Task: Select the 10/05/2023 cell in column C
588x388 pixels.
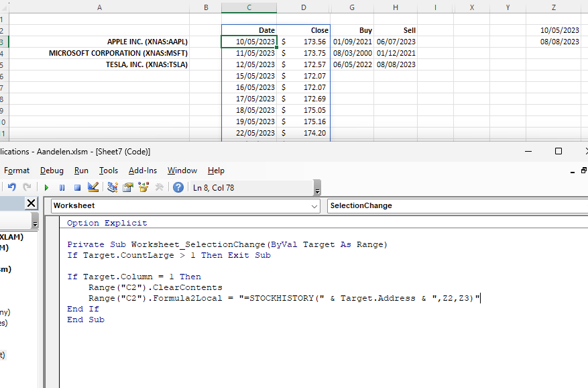Action: pos(249,42)
